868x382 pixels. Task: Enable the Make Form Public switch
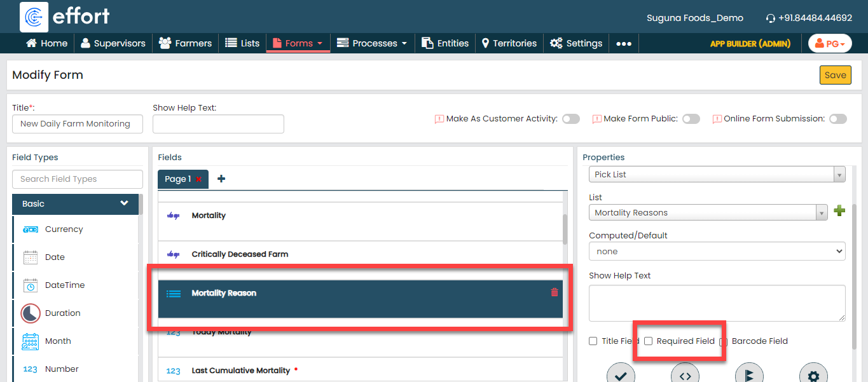point(691,119)
